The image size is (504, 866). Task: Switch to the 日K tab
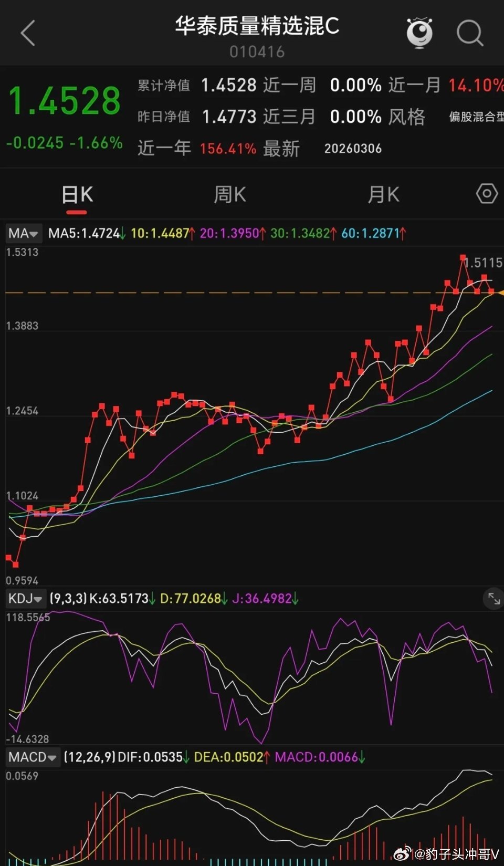point(77,195)
